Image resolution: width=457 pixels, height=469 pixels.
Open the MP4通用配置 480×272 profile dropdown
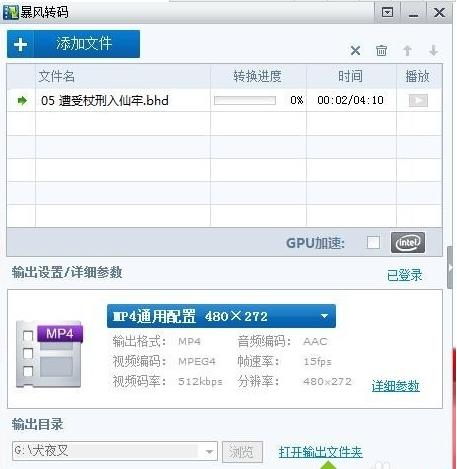221,316
